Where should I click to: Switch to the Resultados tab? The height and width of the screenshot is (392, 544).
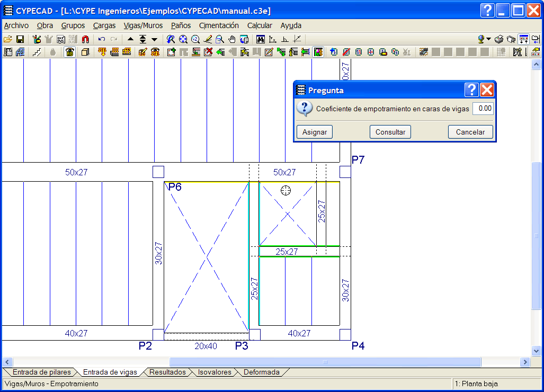pos(167,372)
